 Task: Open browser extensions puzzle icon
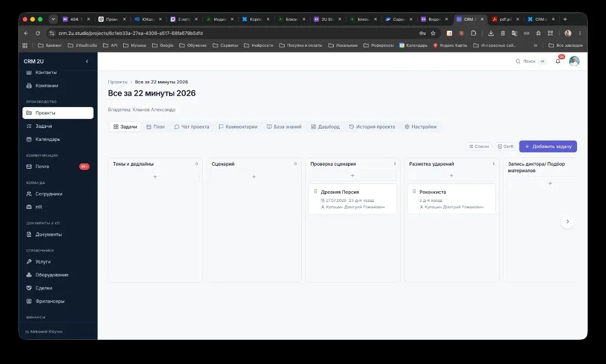pos(473,33)
